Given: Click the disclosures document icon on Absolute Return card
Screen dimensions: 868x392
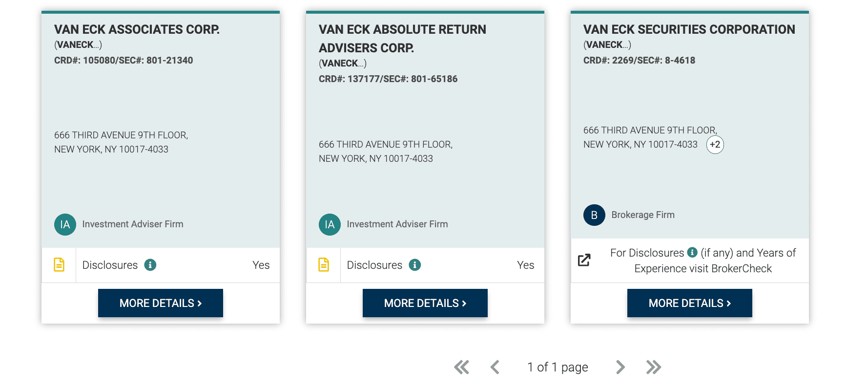Looking at the screenshot, I should [x=324, y=265].
